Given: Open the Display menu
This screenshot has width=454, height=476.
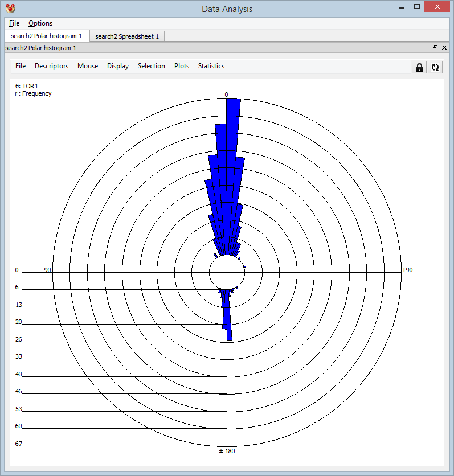Looking at the screenshot, I should 118,66.
